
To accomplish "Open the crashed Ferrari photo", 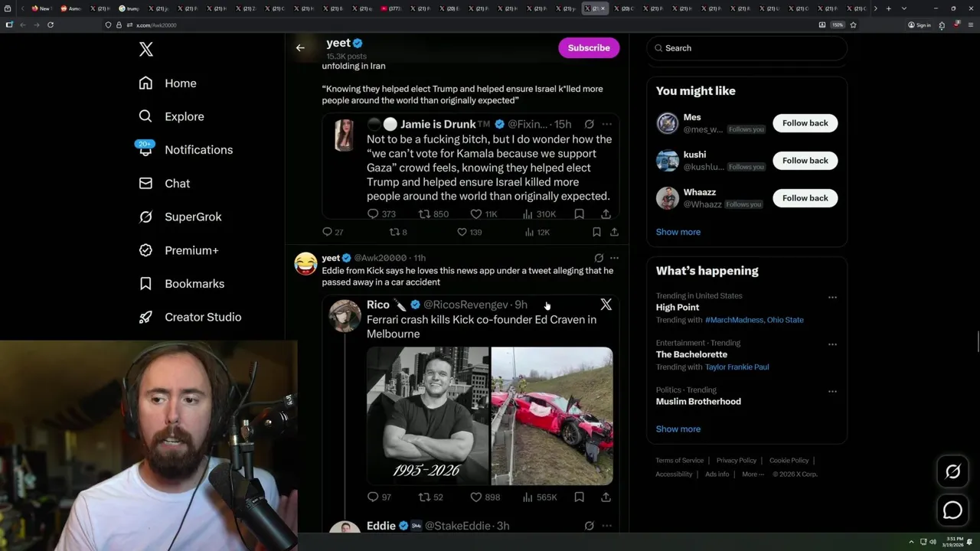I will (552, 416).
